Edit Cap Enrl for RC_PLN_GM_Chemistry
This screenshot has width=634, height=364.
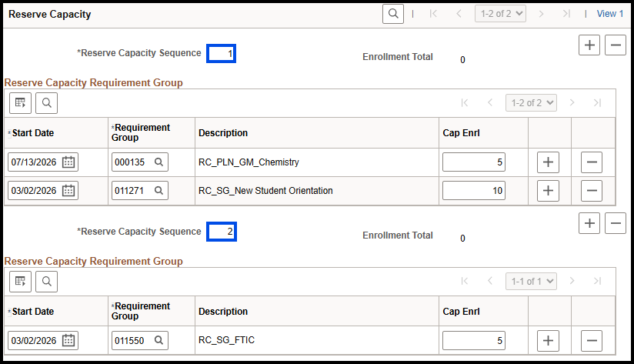pyautogui.click(x=474, y=162)
